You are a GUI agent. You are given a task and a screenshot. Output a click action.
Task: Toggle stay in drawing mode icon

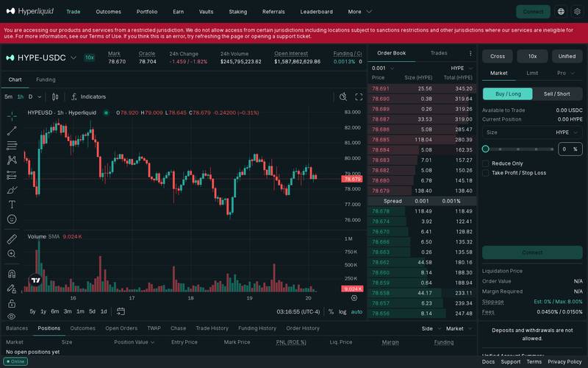12,289
